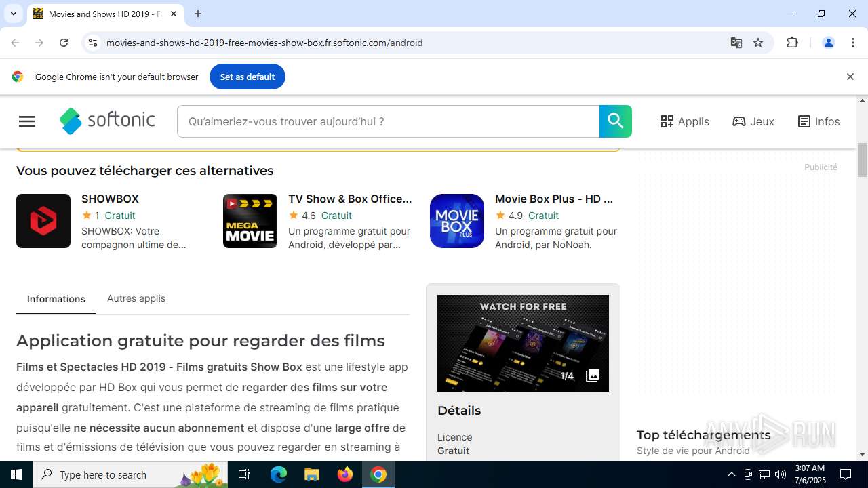Click the Gratuit label under SHOWBOX
Image resolution: width=868 pixels, height=488 pixels.
coord(120,216)
